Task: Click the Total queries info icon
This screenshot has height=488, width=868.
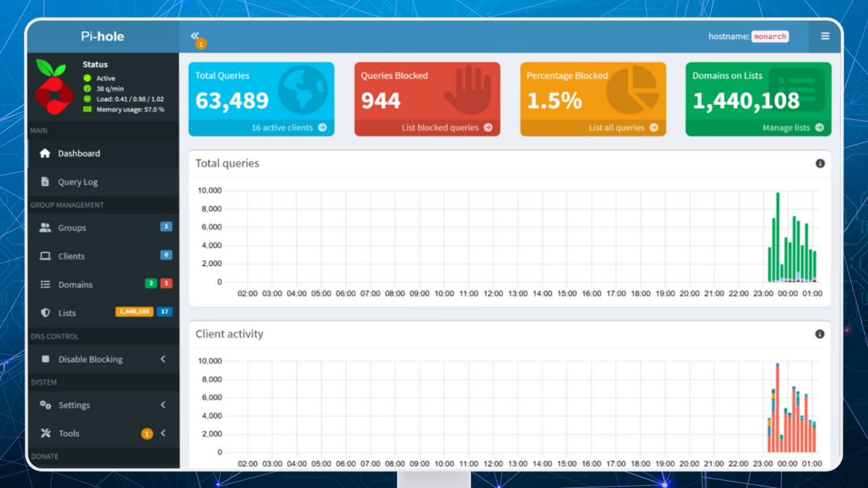Action: 820,163
